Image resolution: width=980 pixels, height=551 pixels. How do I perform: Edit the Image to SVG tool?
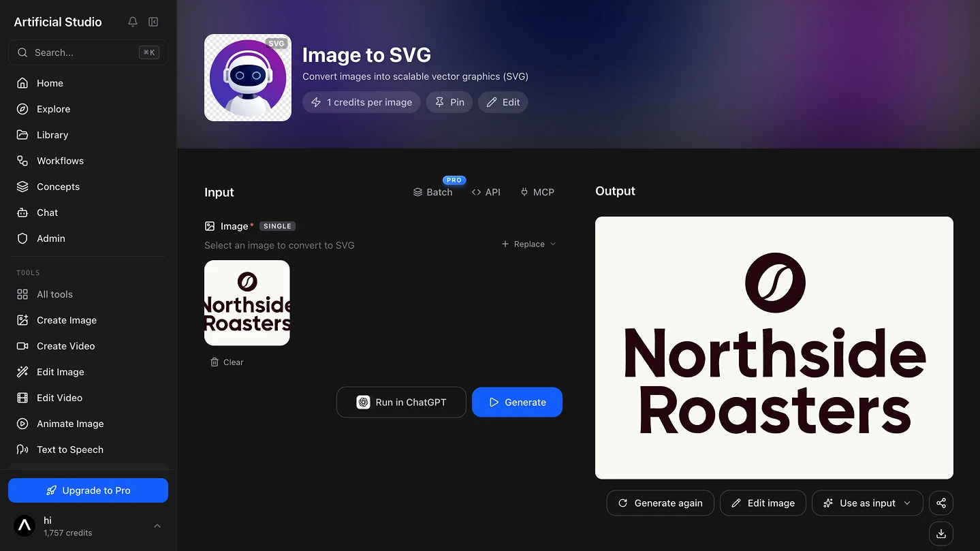tap(503, 102)
